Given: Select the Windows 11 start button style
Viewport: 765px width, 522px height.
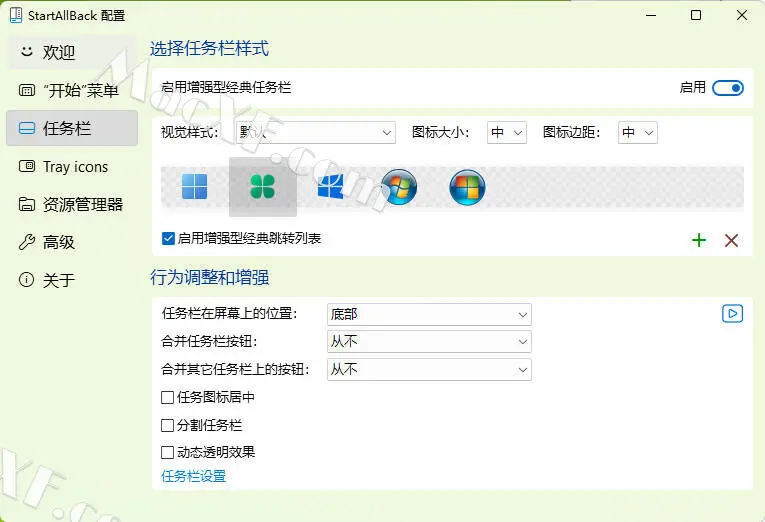Looking at the screenshot, I should click(x=195, y=187).
